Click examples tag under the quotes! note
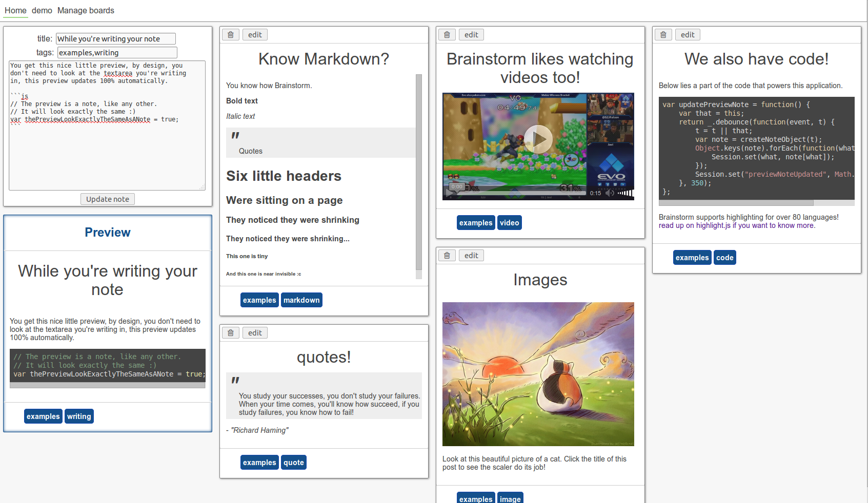 coord(259,463)
